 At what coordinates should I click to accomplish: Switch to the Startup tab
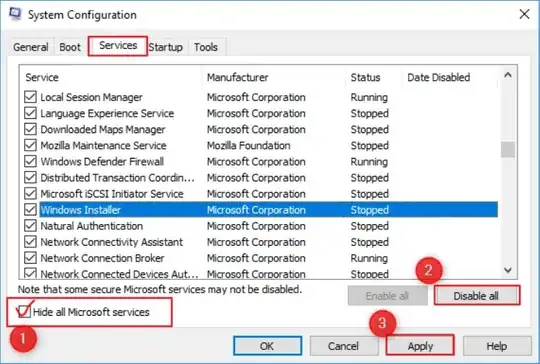click(x=166, y=47)
